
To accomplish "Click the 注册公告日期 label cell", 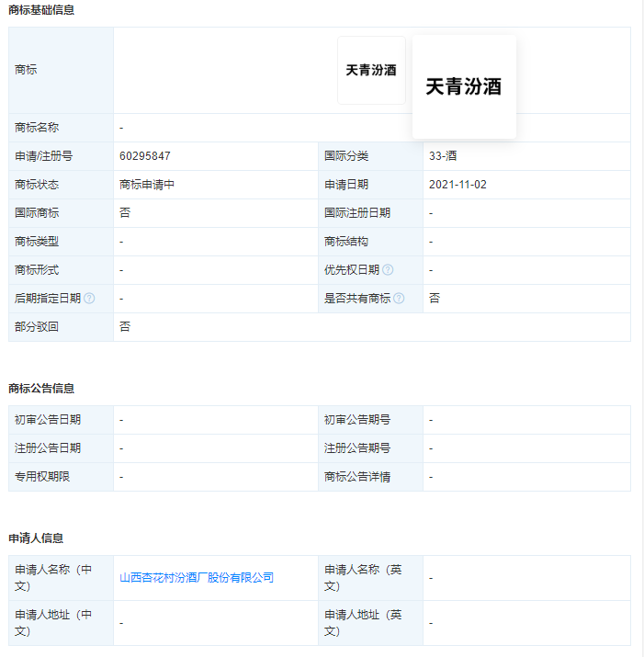I will click(x=62, y=448).
